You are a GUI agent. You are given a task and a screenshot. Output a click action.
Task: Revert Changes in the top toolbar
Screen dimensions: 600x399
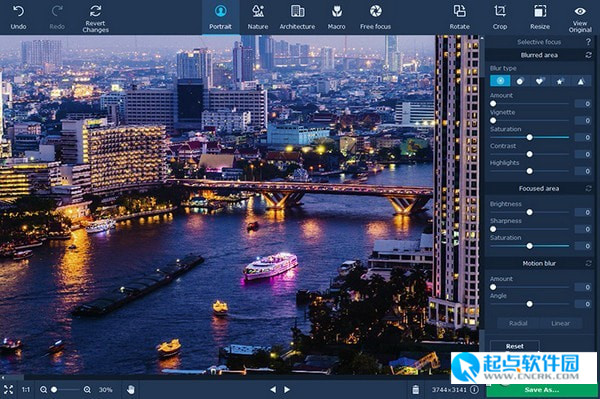(95, 18)
